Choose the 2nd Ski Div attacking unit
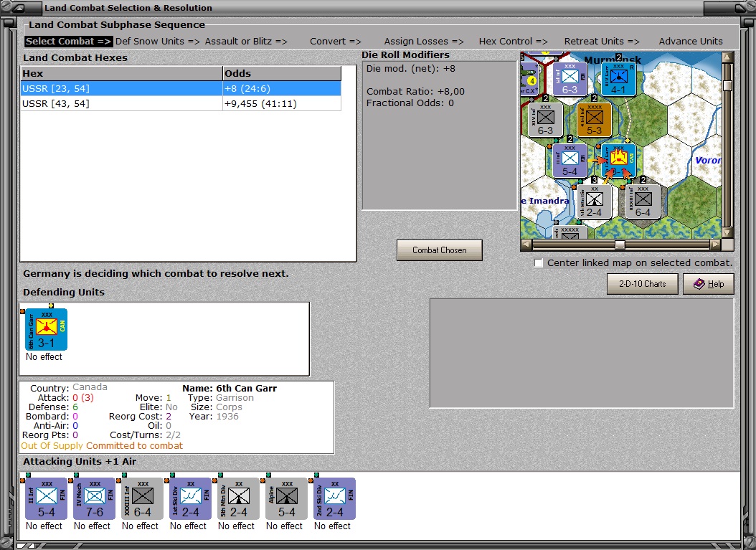The width and height of the screenshot is (756, 550). [x=334, y=498]
